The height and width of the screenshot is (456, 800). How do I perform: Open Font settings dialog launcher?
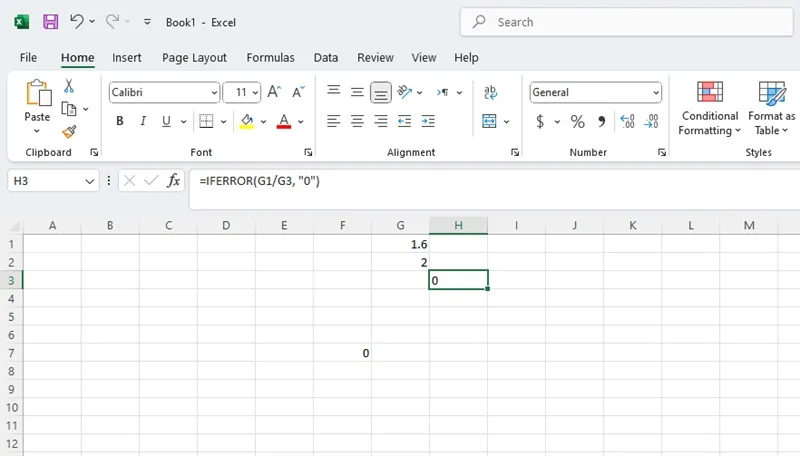308,152
